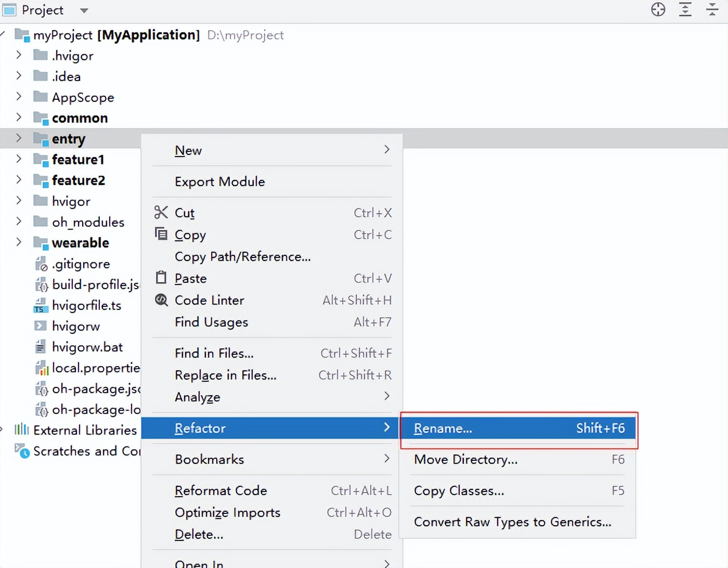
Task: Click the hvigorfile.ts file icon
Action: (x=40, y=306)
